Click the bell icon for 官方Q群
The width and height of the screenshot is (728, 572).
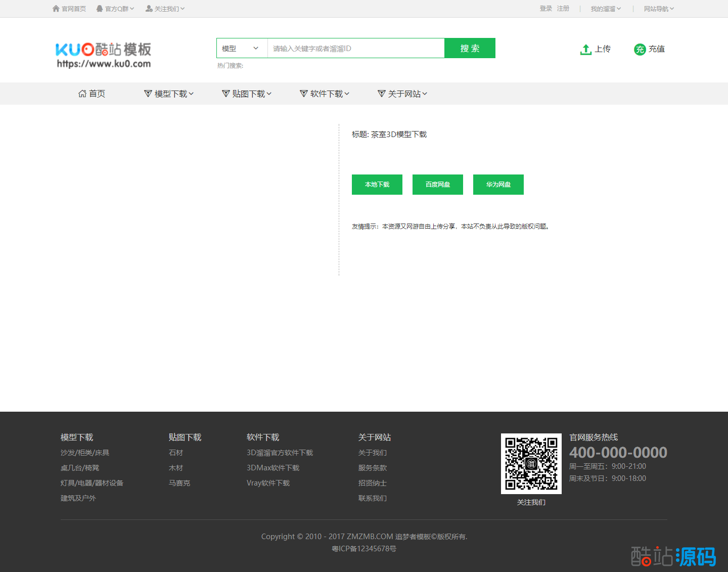[x=100, y=9]
